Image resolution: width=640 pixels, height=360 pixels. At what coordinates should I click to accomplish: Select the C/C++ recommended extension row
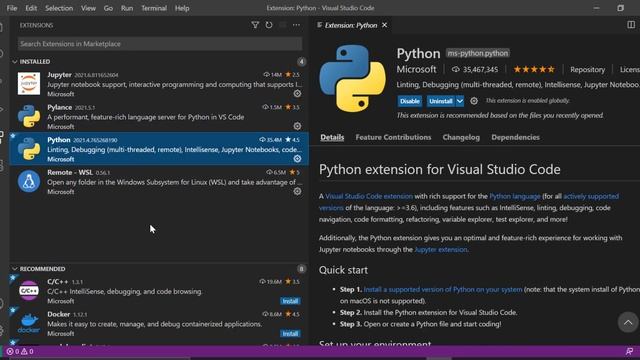tap(159, 291)
